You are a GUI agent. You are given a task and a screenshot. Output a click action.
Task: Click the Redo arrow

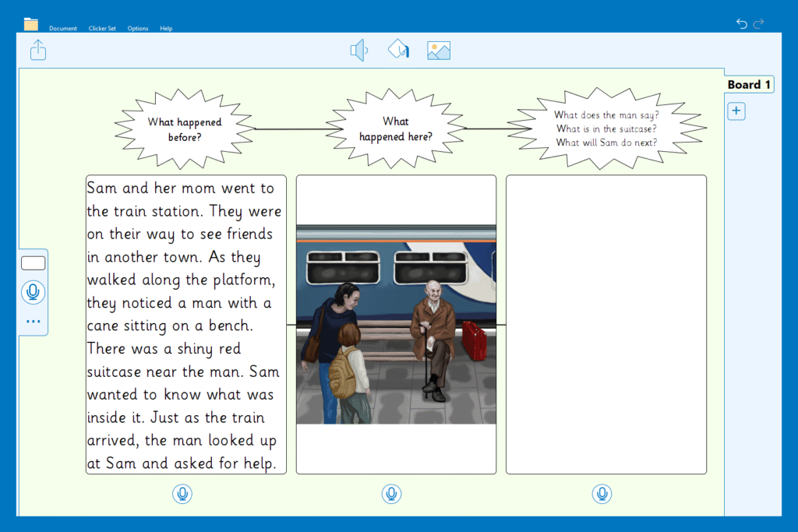759,23
